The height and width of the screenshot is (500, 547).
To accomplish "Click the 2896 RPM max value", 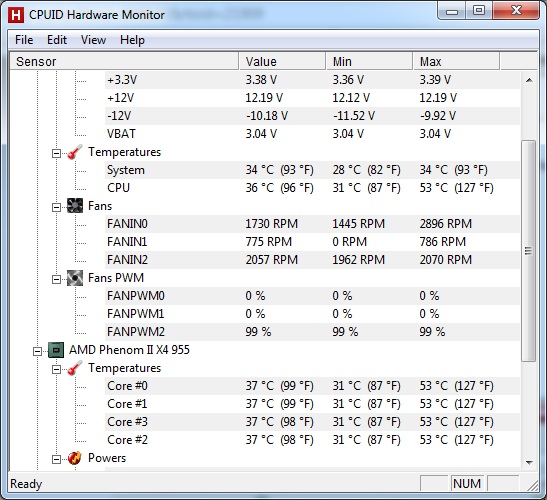I will [x=445, y=224].
